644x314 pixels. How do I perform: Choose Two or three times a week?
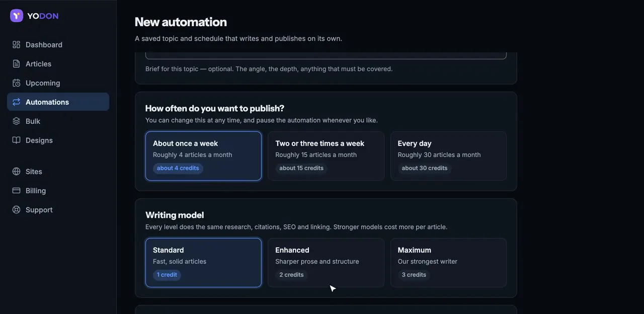326,156
